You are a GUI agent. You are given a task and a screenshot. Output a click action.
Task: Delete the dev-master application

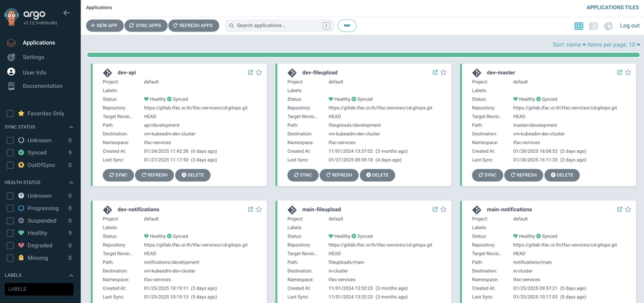pos(562,175)
